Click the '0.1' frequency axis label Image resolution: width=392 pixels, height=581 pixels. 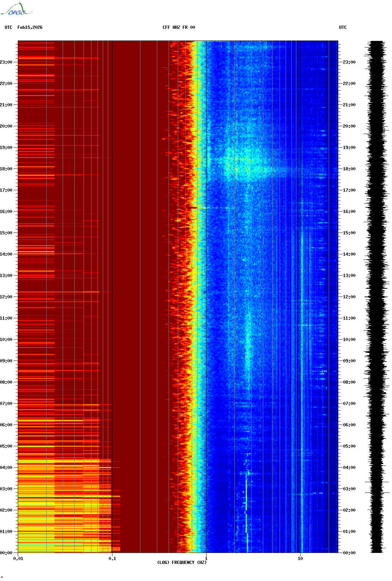[x=112, y=559]
